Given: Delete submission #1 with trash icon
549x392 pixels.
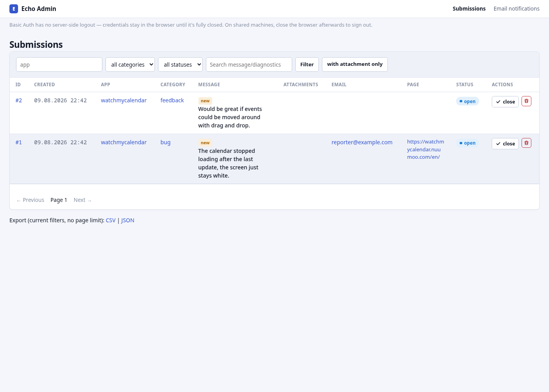Looking at the screenshot, I should [526, 143].
